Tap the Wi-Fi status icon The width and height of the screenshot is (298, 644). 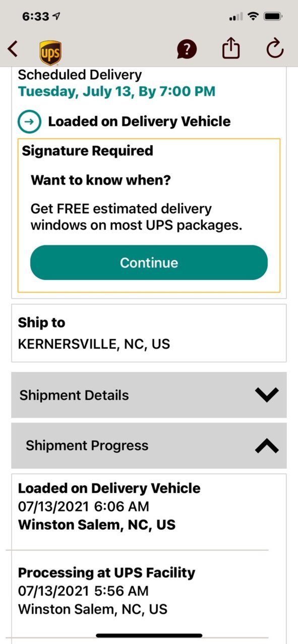pyautogui.click(x=252, y=17)
